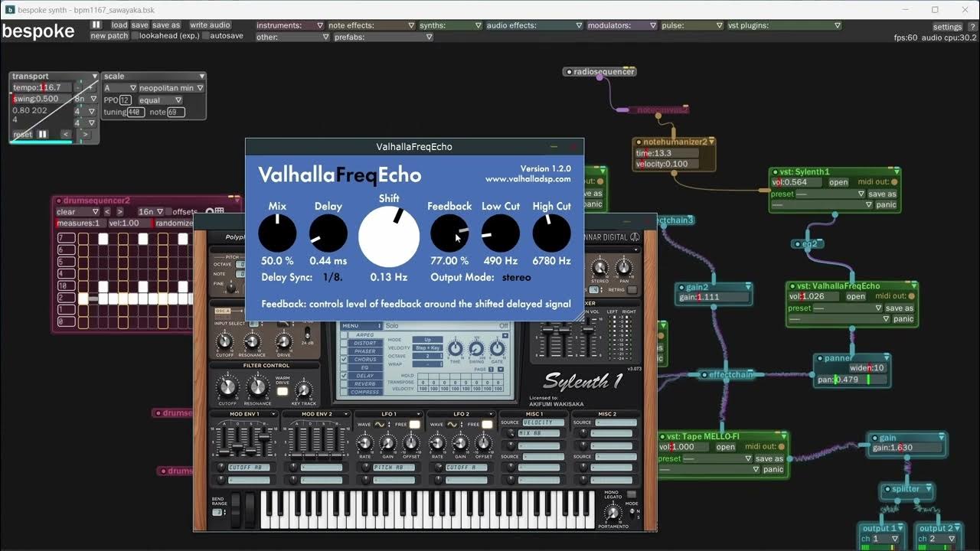Click the write audio button
The width and height of the screenshot is (980, 551).
click(x=210, y=24)
